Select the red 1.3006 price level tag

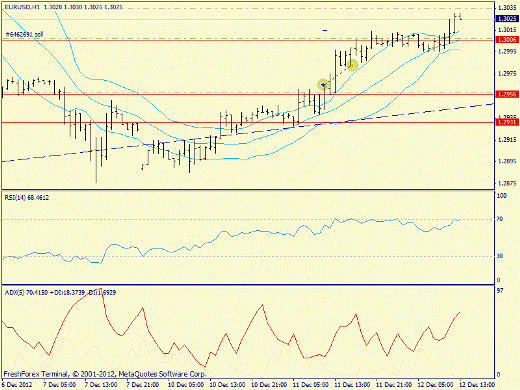click(x=507, y=40)
